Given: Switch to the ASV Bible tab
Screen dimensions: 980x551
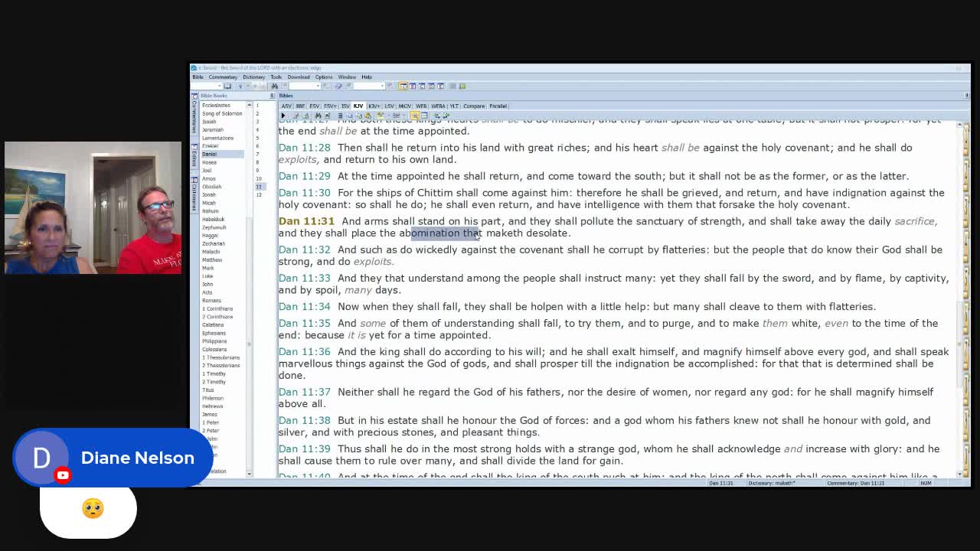Looking at the screenshot, I should 286,106.
